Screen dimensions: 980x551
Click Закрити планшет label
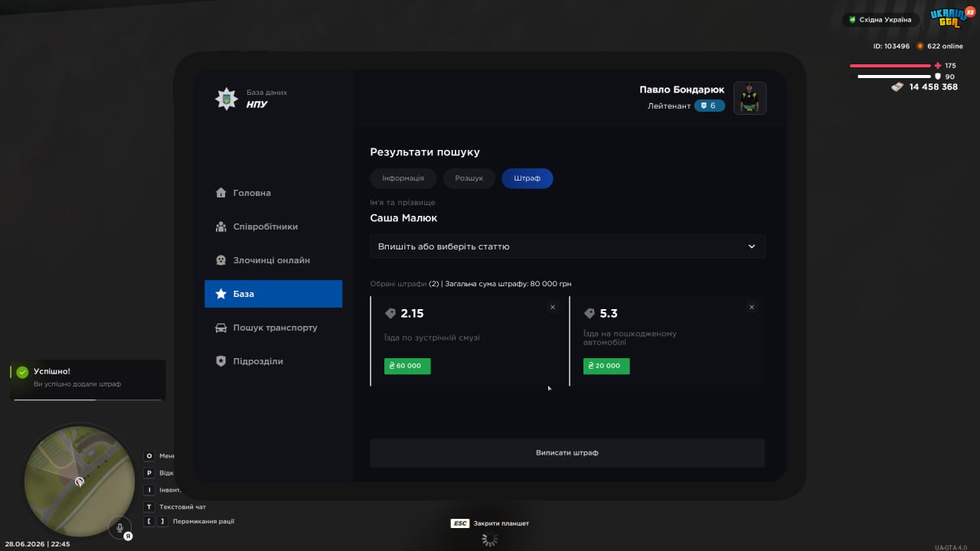click(x=501, y=523)
